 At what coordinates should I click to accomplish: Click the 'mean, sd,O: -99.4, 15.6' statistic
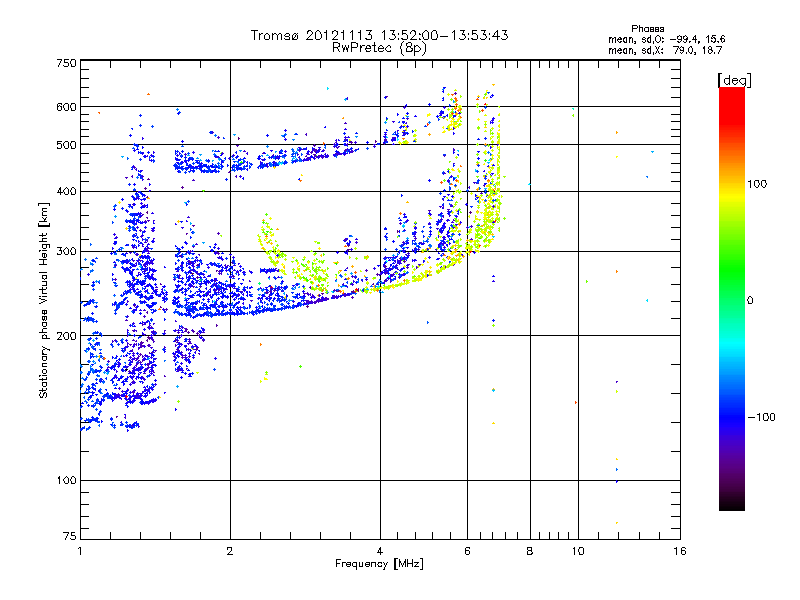[x=667, y=39]
